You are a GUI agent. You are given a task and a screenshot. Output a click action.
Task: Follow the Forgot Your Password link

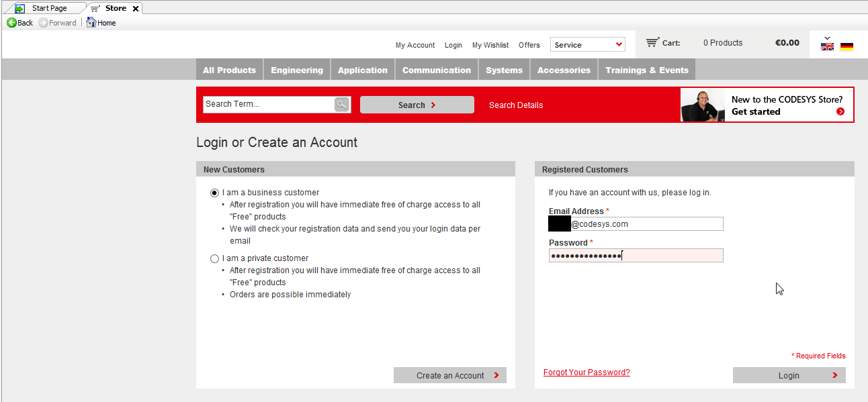pyautogui.click(x=587, y=372)
